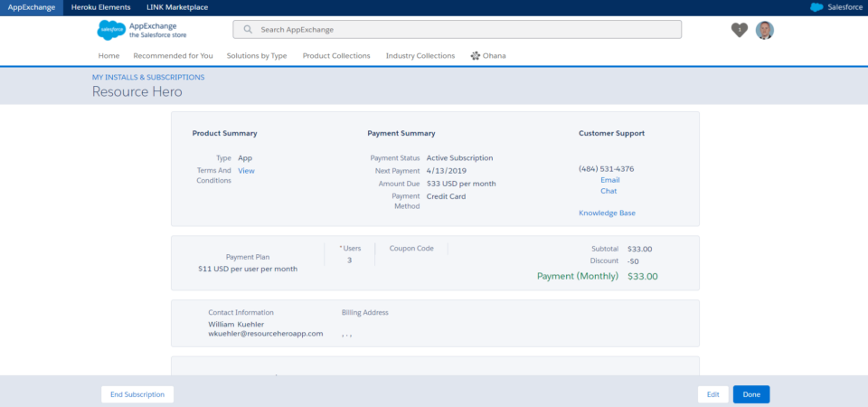Open the user profile avatar
The image size is (868, 407).
pos(765,30)
